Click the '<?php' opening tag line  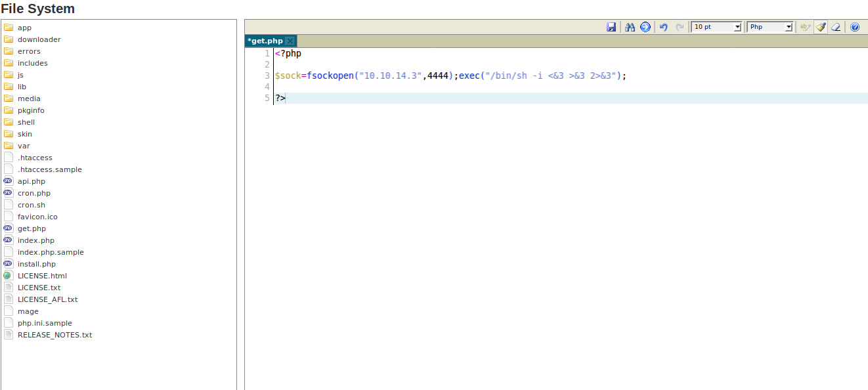[288, 53]
